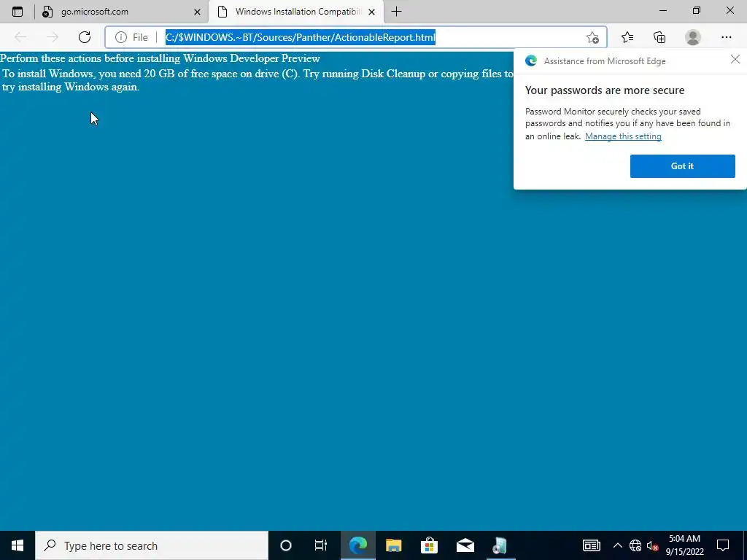Viewport: 747px width, 560px height.
Task: Open the profile account icon
Action: click(x=693, y=37)
